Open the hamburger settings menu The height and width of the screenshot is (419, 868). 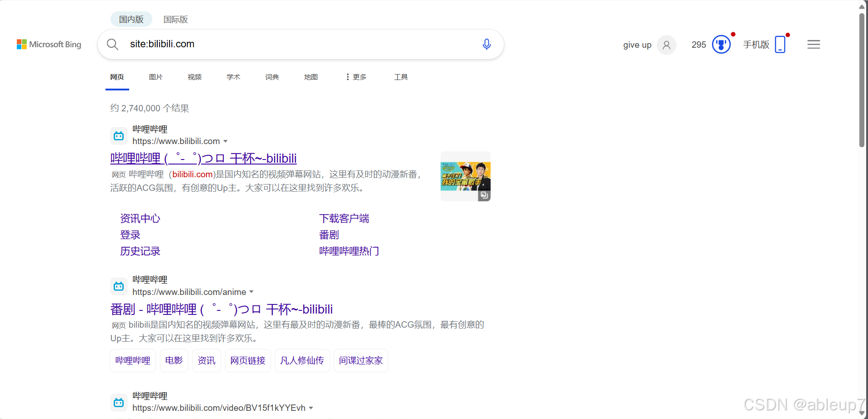pos(814,45)
